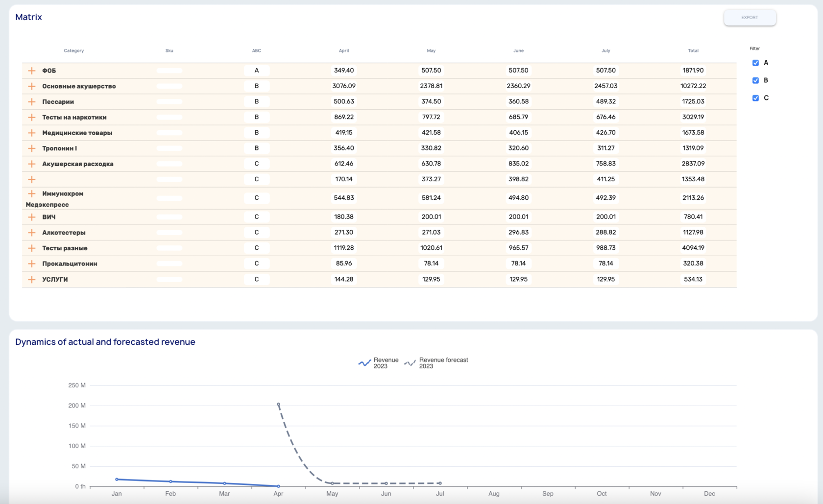Click plus icon beside Медицинские товары

point(32,133)
